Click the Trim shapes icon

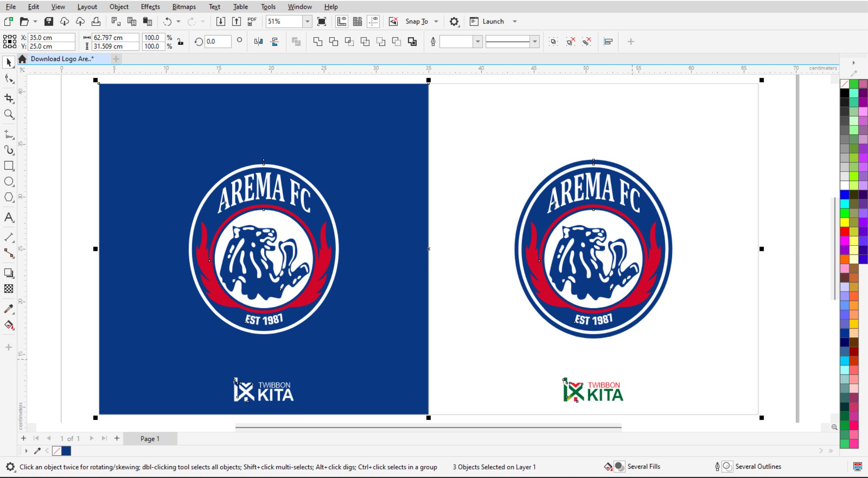333,42
